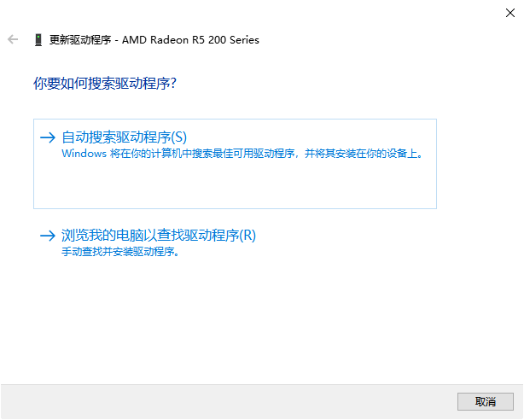The width and height of the screenshot is (524, 420).
Task: Click the (S) shortcut hint in the first option
Action: click(x=178, y=137)
